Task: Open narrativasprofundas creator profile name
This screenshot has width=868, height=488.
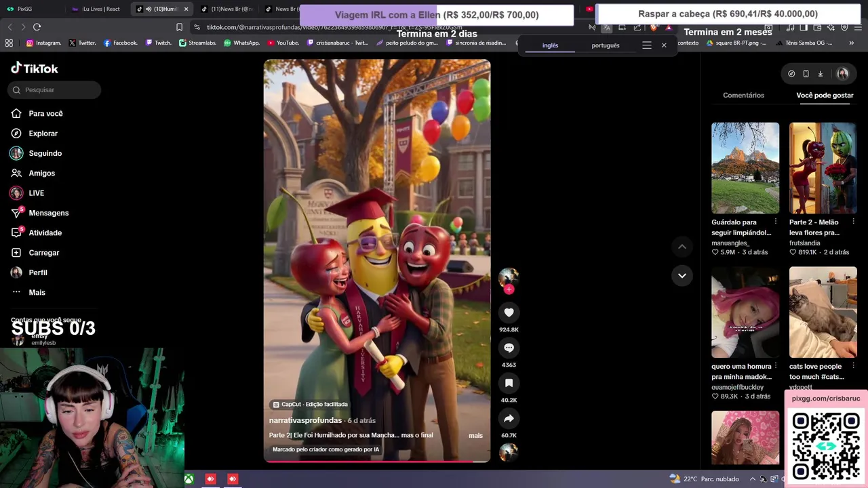Action: 305,420
